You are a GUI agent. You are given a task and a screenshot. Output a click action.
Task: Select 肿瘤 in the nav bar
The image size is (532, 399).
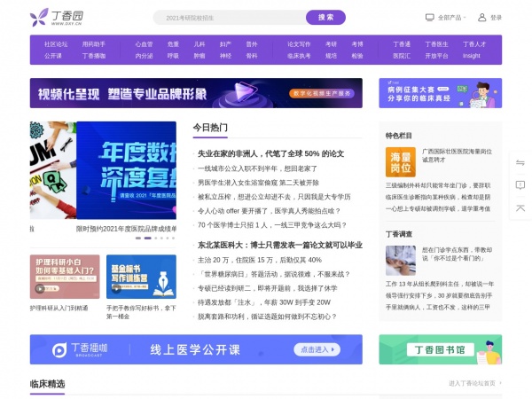(x=199, y=56)
